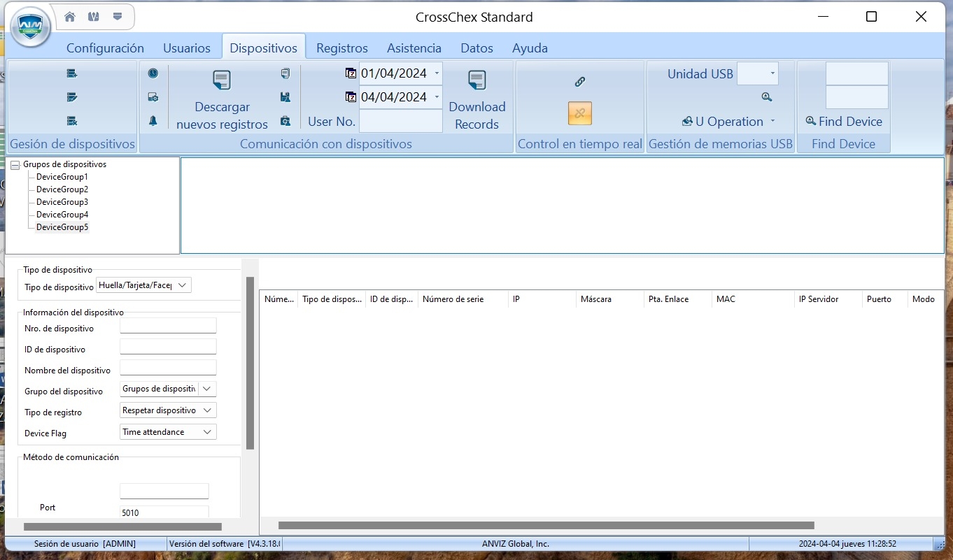953x560 pixels.
Task: Click the vertical scrollbar of device form
Action: point(250,364)
